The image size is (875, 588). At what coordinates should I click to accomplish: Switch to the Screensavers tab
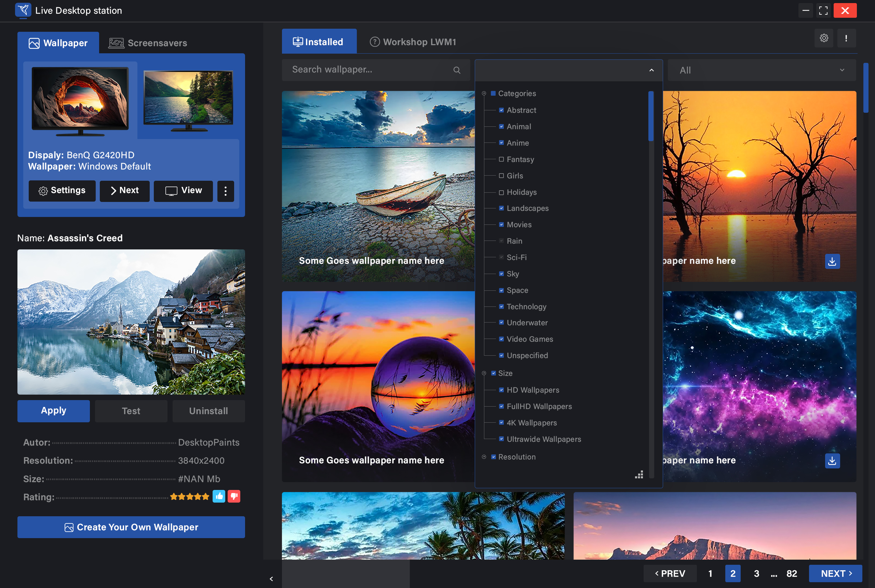[x=148, y=43]
